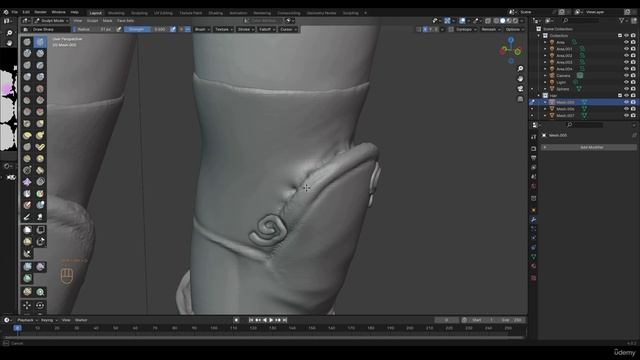Open the Falloff dropdown
640x360 pixels.
pos(267,29)
